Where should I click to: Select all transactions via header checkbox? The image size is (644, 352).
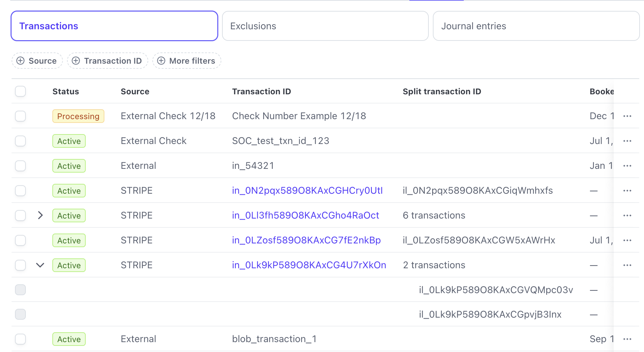click(20, 91)
